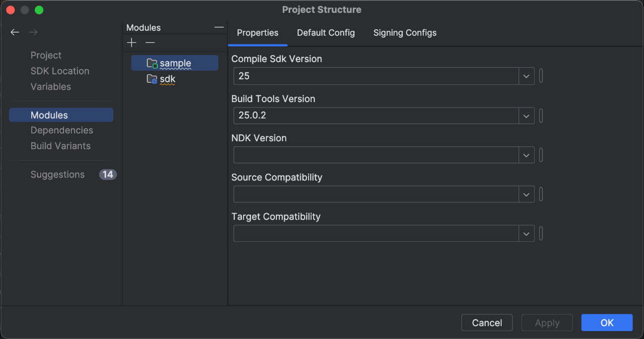Open the Signing Configs tab
Screen dimensions: 644x339
(405, 33)
